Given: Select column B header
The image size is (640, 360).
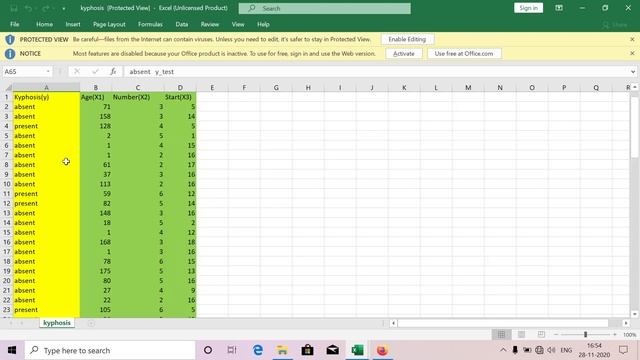Looking at the screenshot, I should click(x=96, y=87).
